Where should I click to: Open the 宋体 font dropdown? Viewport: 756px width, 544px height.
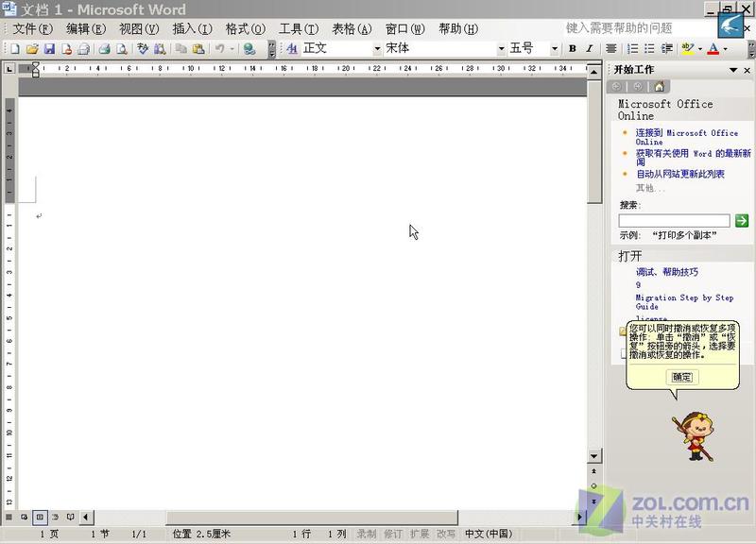501,49
